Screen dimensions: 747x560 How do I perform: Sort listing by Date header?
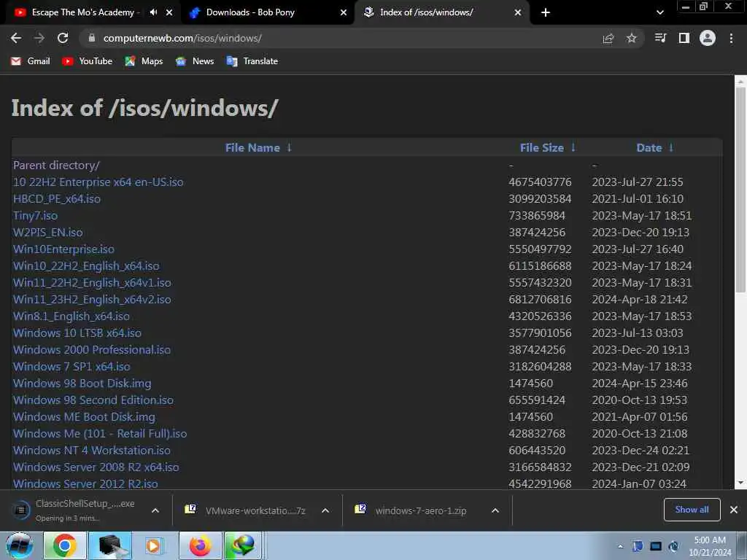coord(649,147)
